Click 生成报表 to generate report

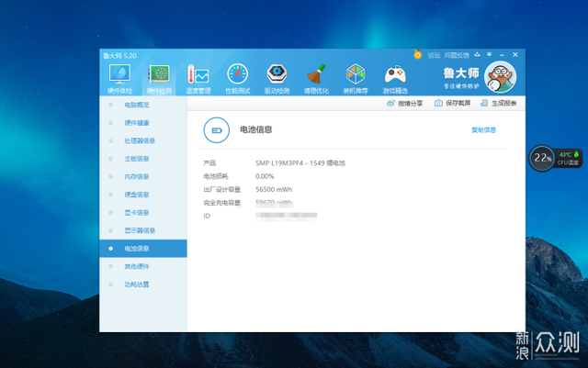(x=498, y=103)
